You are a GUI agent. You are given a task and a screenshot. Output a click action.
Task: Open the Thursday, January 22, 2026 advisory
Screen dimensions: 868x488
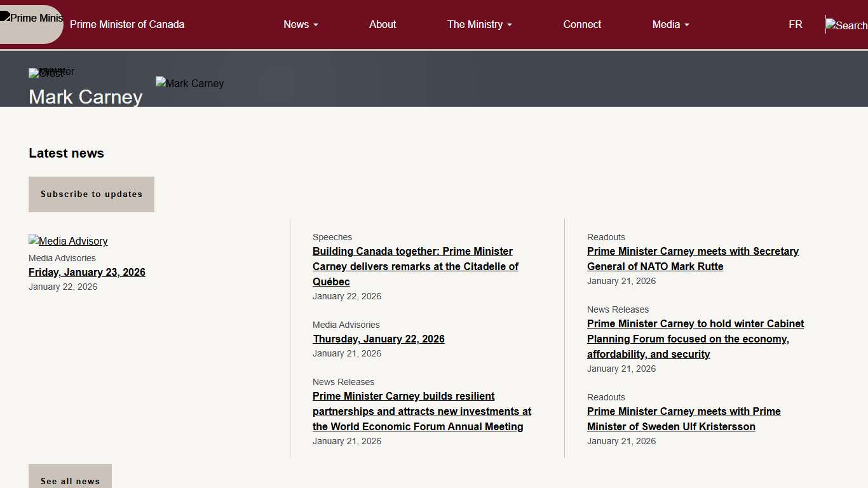click(379, 339)
